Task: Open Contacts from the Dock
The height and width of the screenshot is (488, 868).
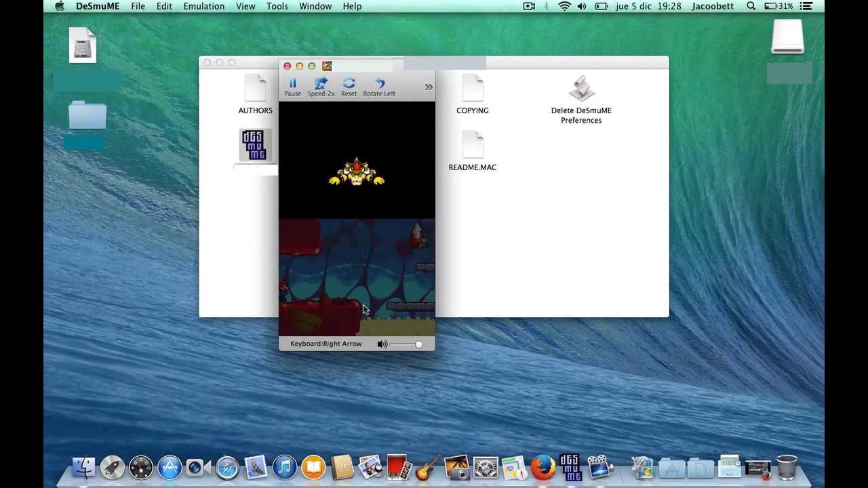Action: point(342,468)
